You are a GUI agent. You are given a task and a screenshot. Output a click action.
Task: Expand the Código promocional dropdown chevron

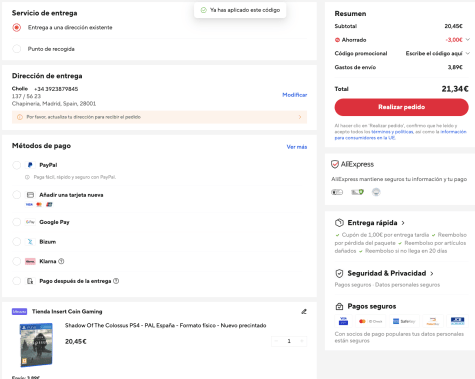(x=467, y=53)
